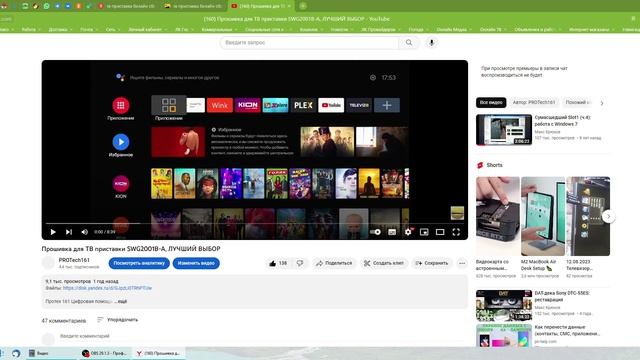Screen dimensions: 640x360
Task: Open more actions three-dot menu under video
Action: pyautogui.click(x=462, y=263)
